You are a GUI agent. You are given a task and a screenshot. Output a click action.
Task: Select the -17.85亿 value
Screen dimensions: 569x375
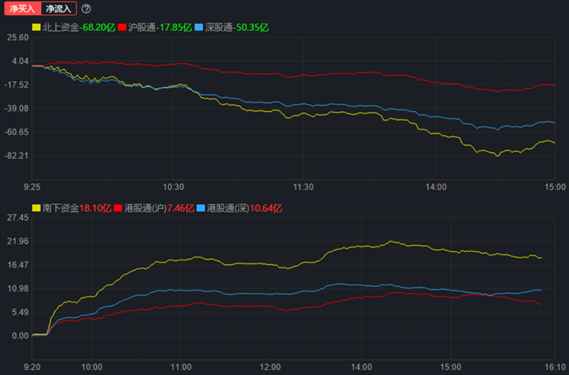174,27
